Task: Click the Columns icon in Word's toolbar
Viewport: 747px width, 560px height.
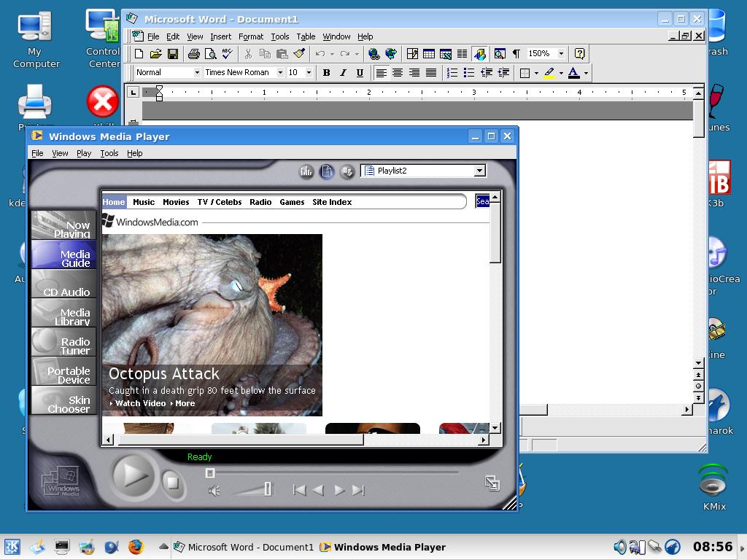Action: 462,54
